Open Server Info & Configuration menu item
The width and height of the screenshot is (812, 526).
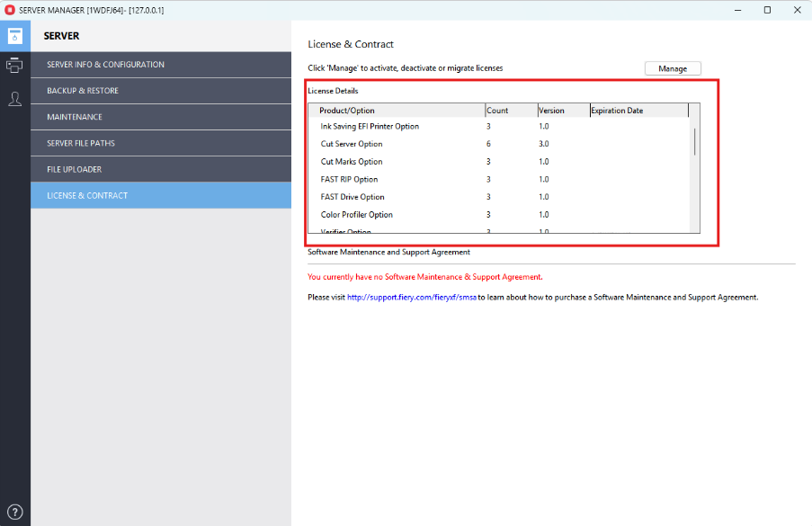pos(161,65)
